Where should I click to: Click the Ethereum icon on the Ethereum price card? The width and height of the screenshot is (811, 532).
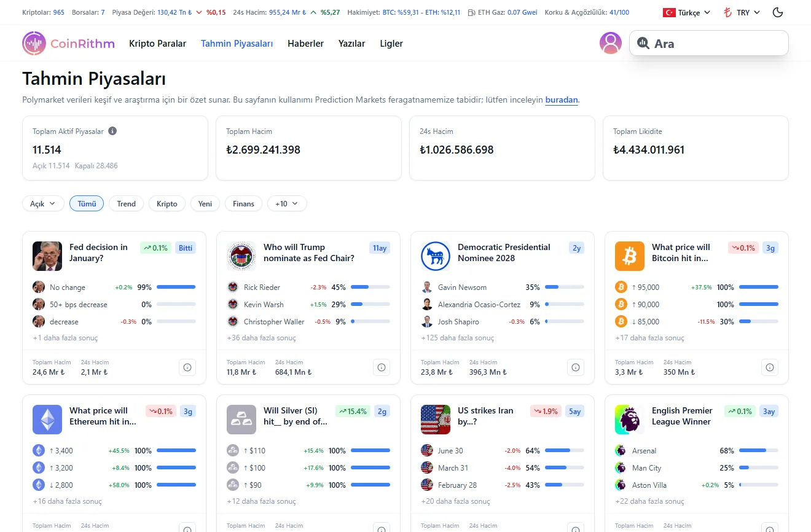tap(47, 419)
